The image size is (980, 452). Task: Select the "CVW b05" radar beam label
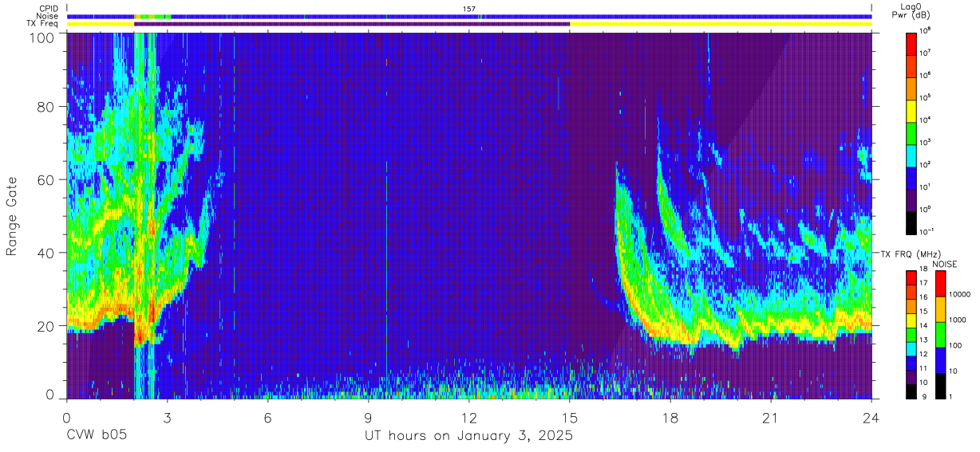click(x=97, y=436)
